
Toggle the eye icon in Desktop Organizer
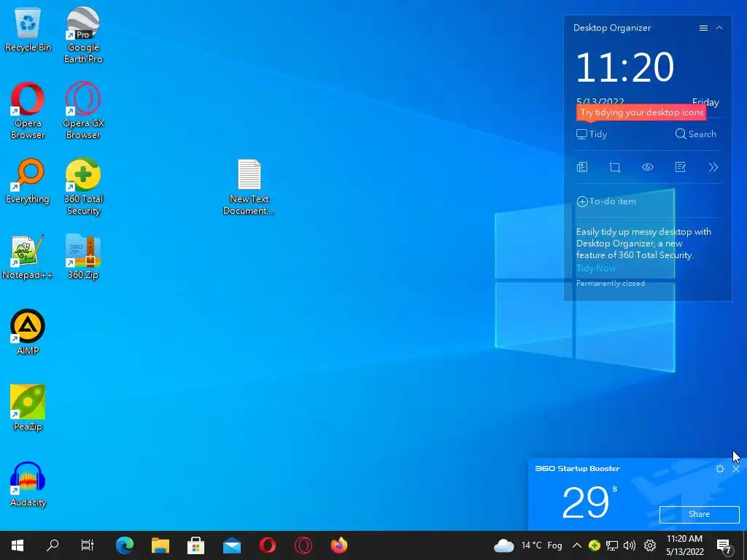coord(648,167)
